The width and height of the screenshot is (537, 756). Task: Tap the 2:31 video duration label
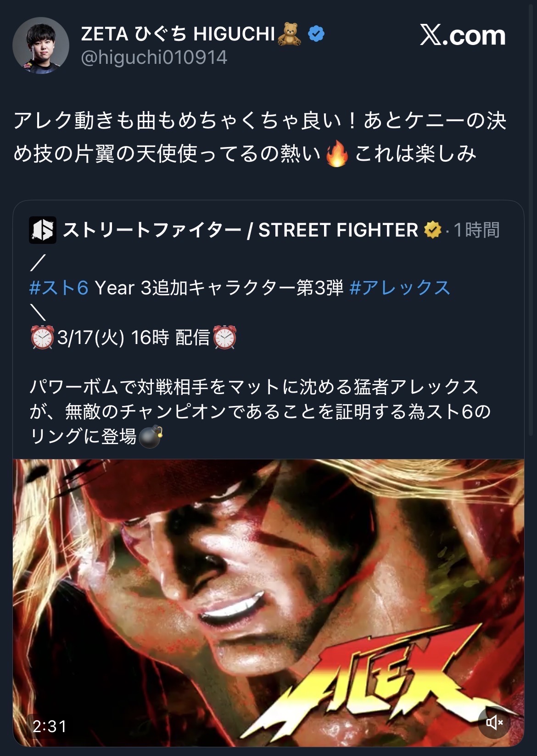[50, 726]
